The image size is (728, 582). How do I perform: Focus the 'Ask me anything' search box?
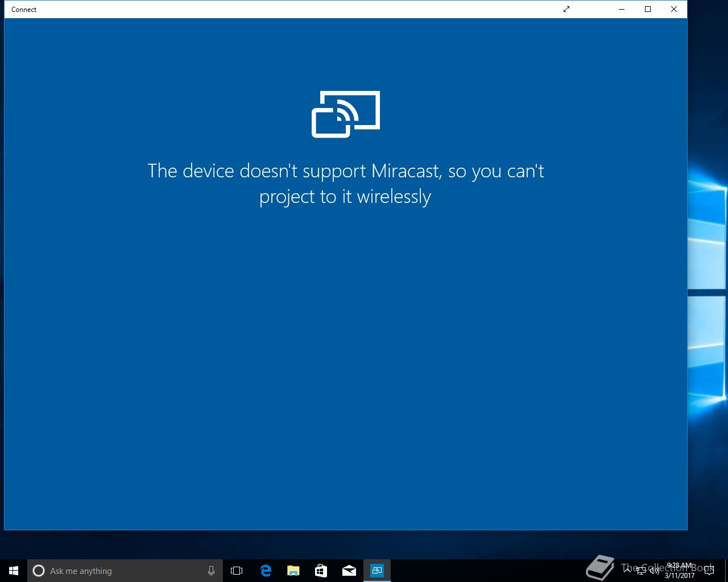[x=125, y=571]
